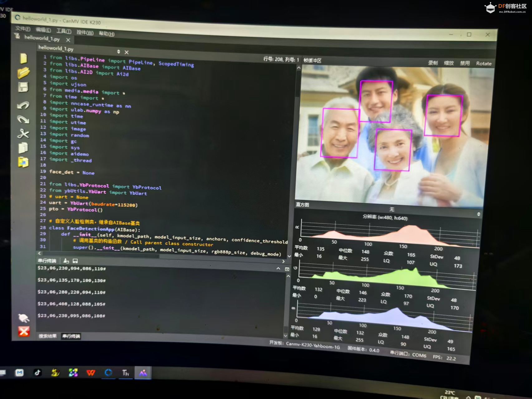This screenshot has height=399, width=532.
Task: Collapse the serial terminal panel using up chevron
Action: (278, 269)
